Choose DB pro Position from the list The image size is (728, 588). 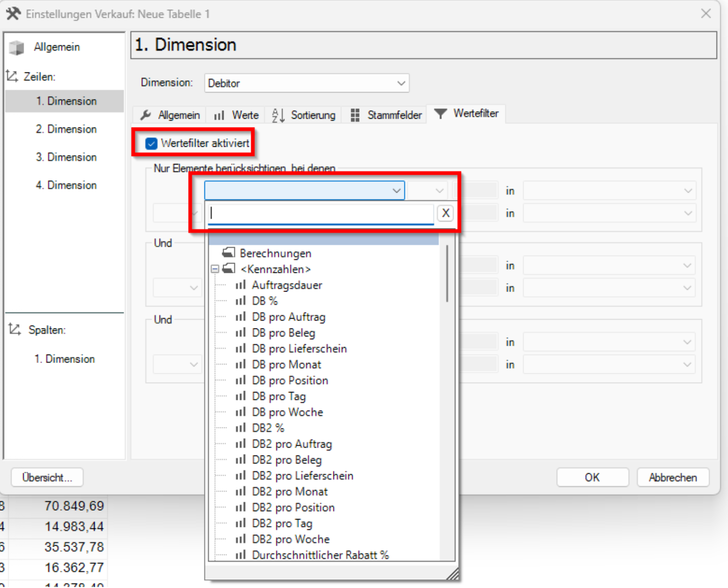point(290,380)
